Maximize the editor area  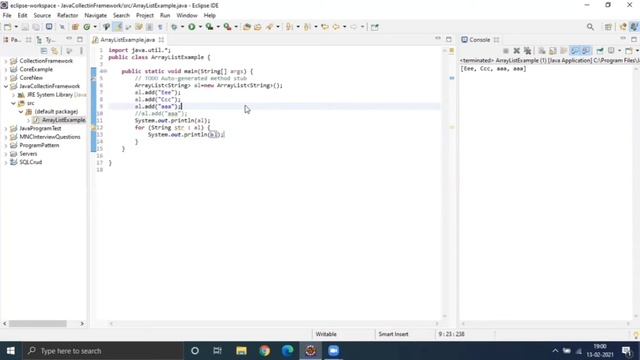(449, 39)
